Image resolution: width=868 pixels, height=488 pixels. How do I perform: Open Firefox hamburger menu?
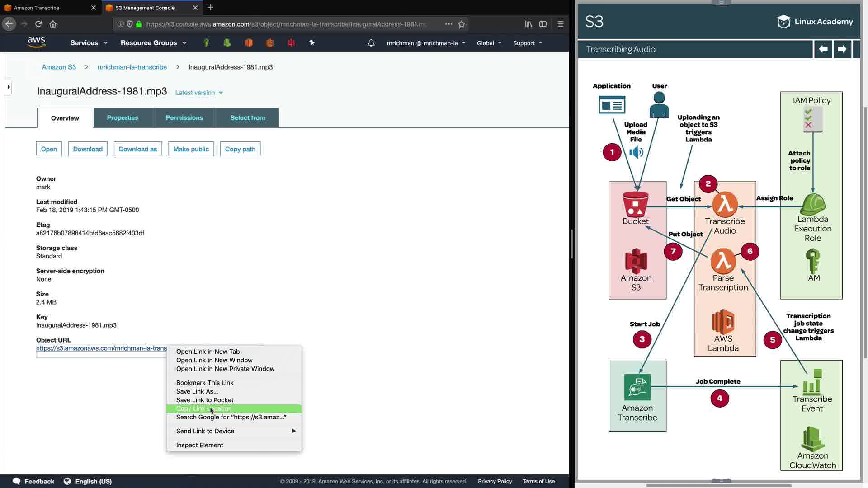[561, 24]
